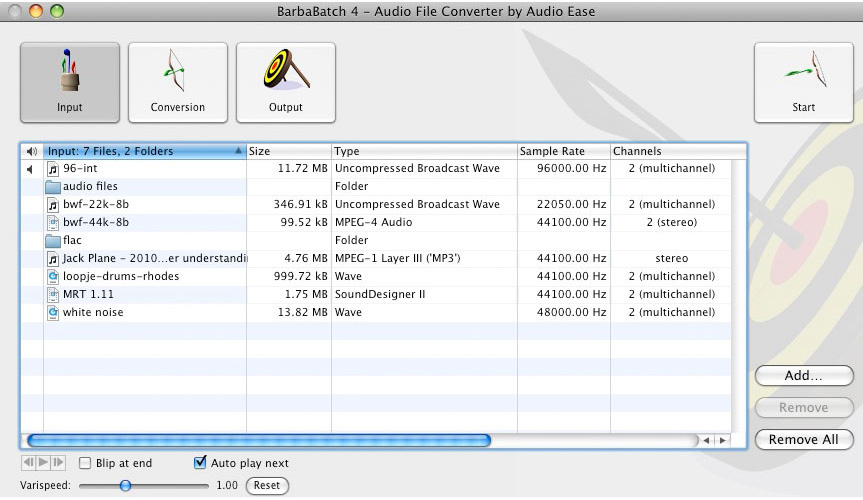Click the audio files folder icon
Image resolution: width=863 pixels, height=500 pixels.
(x=54, y=187)
